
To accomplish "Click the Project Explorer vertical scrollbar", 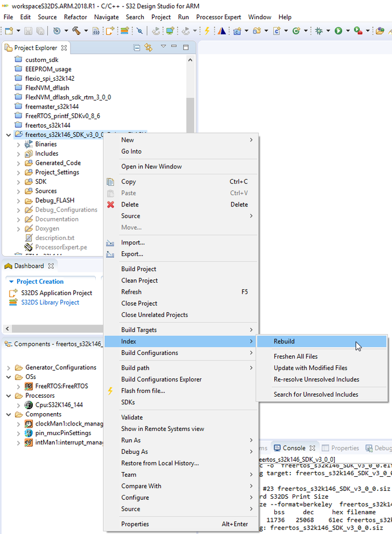I will pos(190,116).
